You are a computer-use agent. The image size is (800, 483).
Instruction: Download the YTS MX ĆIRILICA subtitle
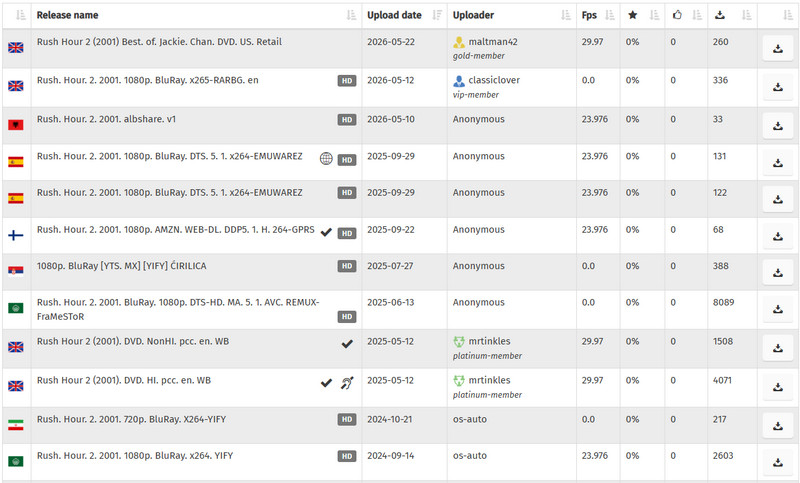tap(778, 273)
